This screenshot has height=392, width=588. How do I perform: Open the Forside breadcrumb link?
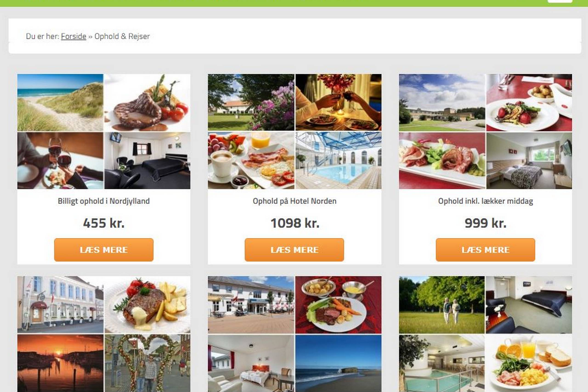pos(73,36)
